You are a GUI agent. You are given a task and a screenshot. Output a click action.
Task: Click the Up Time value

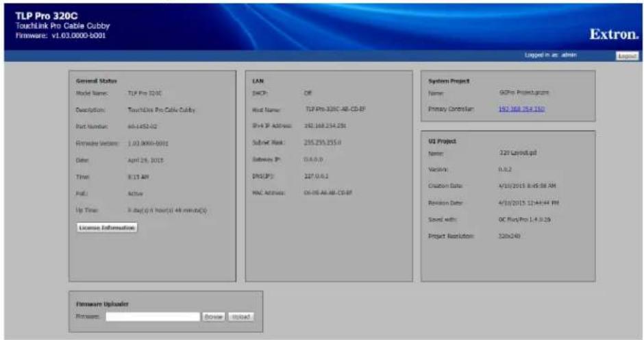click(x=167, y=210)
